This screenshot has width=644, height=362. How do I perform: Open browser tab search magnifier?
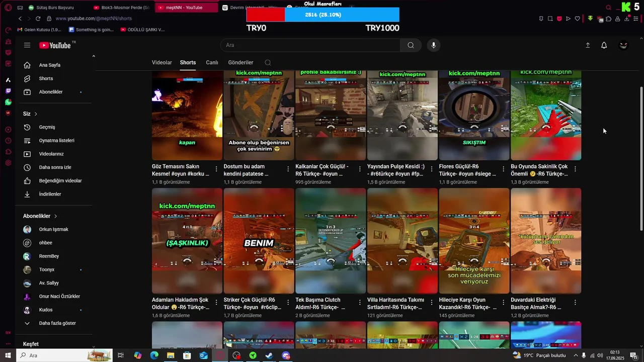tap(608, 8)
